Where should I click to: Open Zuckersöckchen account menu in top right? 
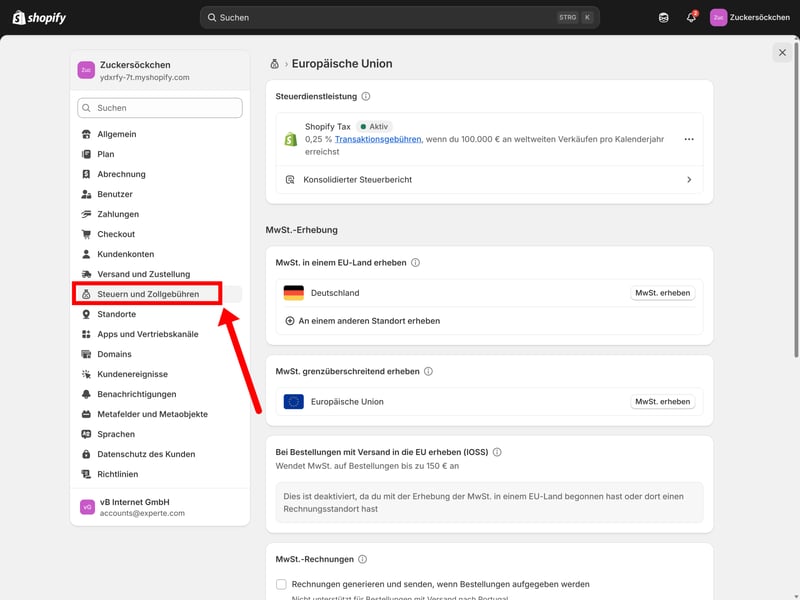click(750, 17)
